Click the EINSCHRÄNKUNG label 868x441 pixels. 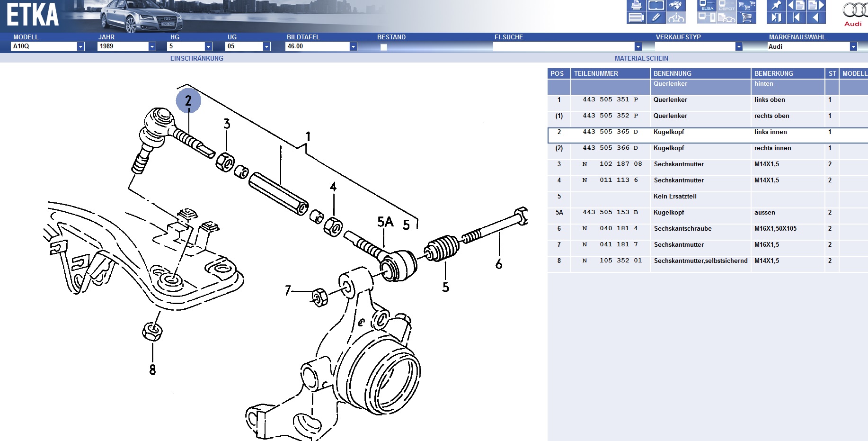[x=196, y=58]
